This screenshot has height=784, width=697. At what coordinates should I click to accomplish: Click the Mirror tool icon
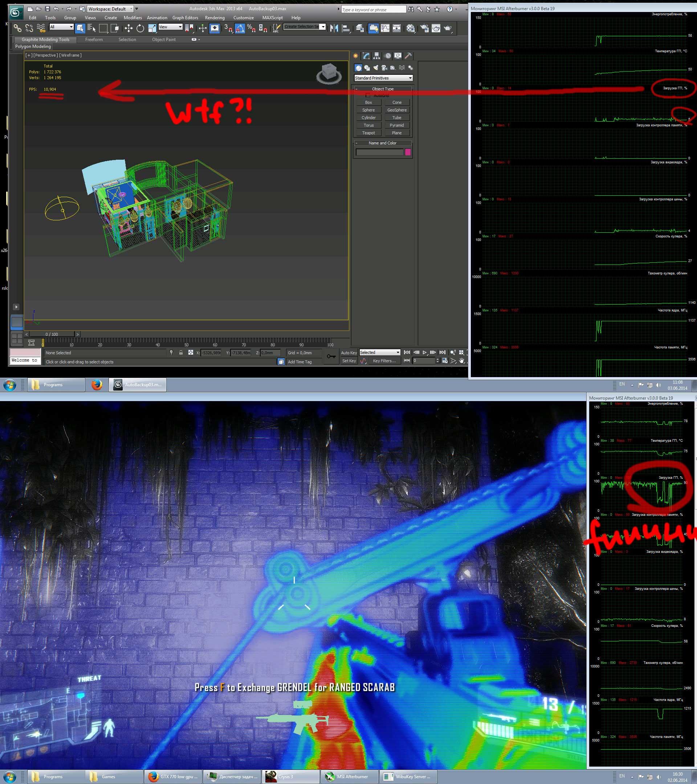[334, 28]
